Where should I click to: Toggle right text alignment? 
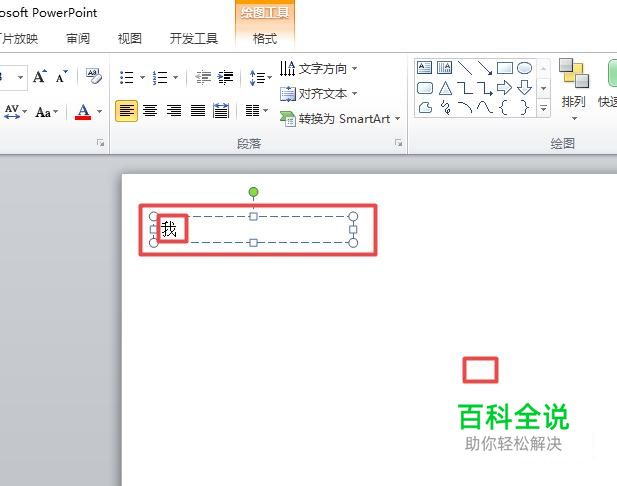(x=174, y=111)
